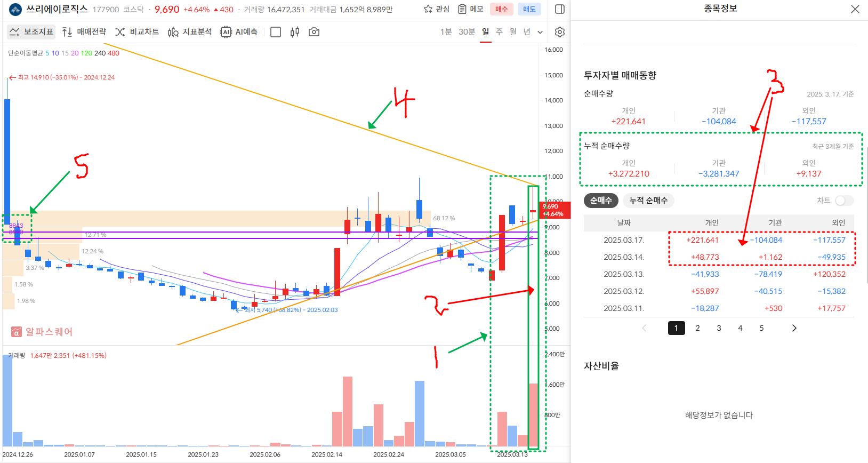868x463 pixels.
Task: Open chart settings gear icon
Action: pyautogui.click(x=560, y=32)
